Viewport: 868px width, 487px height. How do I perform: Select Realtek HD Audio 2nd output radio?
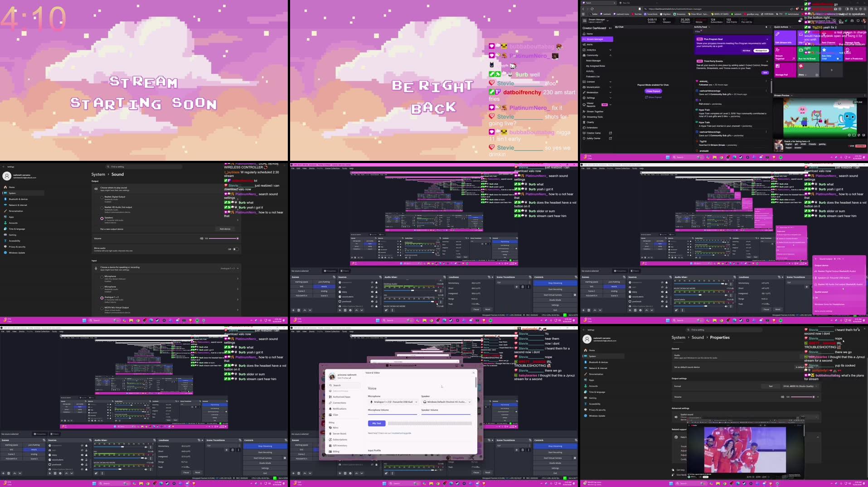(102, 208)
